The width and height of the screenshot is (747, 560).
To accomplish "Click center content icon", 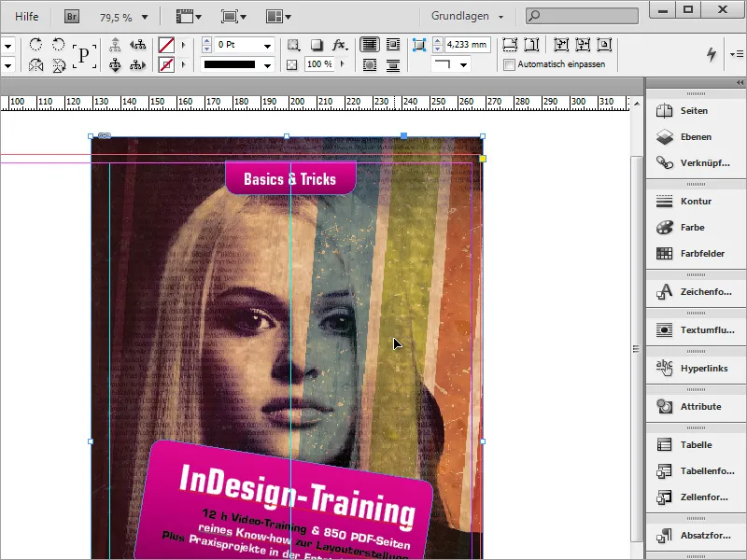I will [x=604, y=45].
